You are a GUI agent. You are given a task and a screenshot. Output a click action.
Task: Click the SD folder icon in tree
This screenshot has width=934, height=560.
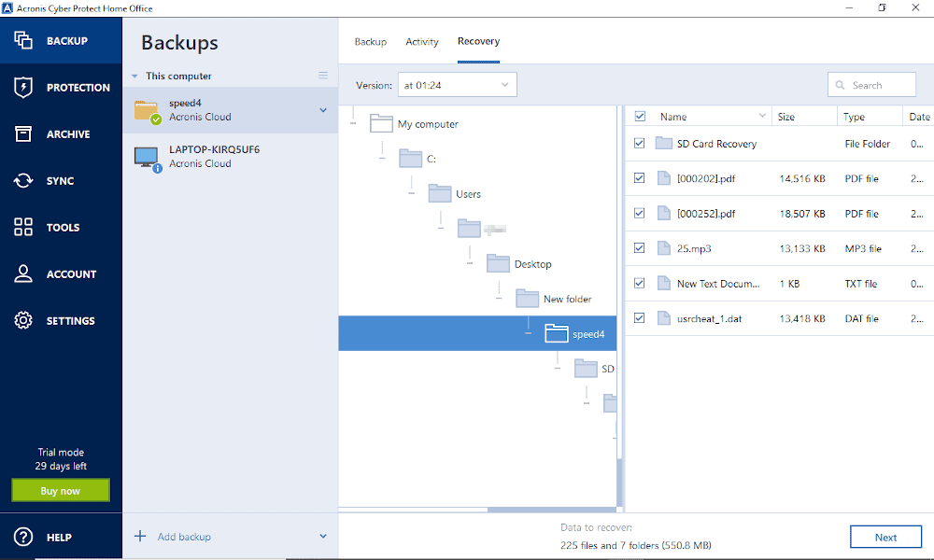pos(586,369)
